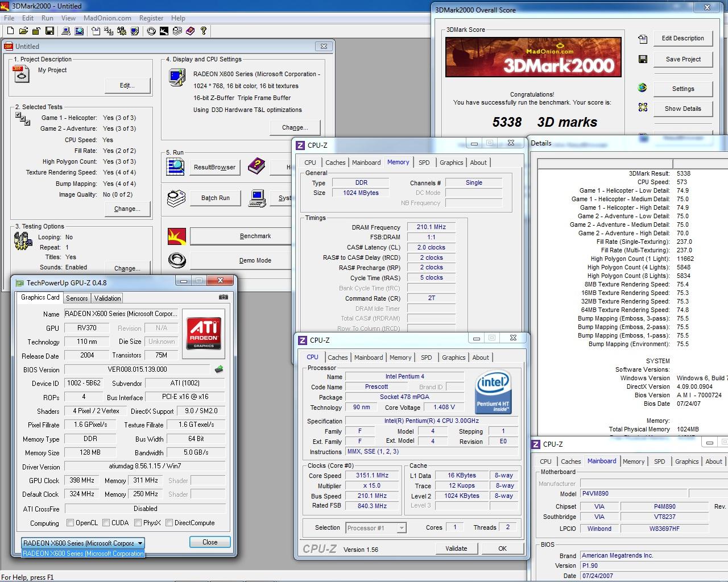Open the Register menu
Image resolution: width=728 pixels, height=582 pixels.
(x=151, y=18)
